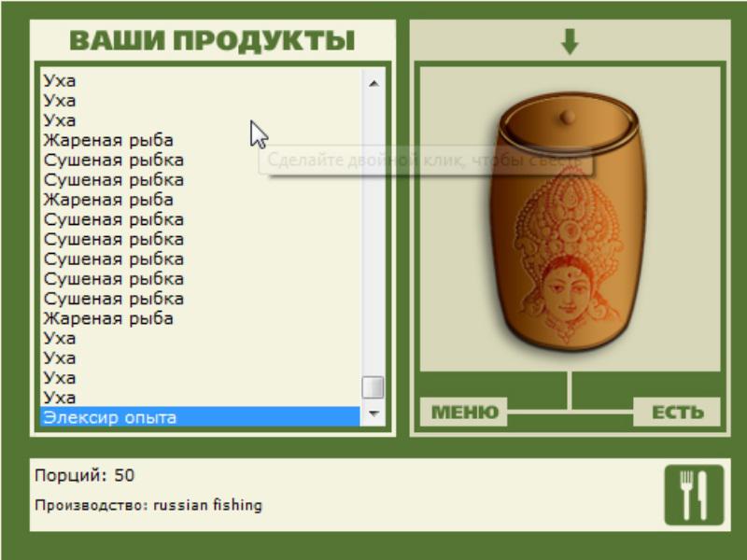Open the МЕНЮ button
The width and height of the screenshot is (747, 560).
464,412
